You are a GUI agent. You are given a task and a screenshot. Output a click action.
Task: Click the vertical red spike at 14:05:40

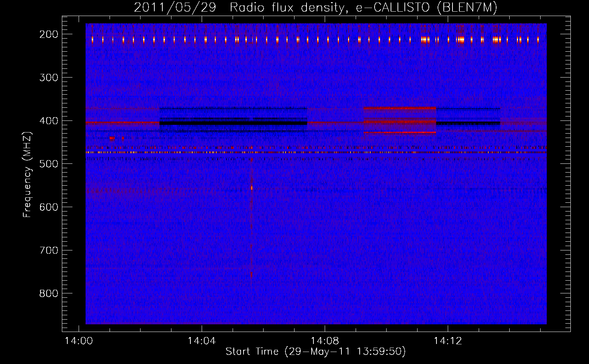click(x=251, y=218)
